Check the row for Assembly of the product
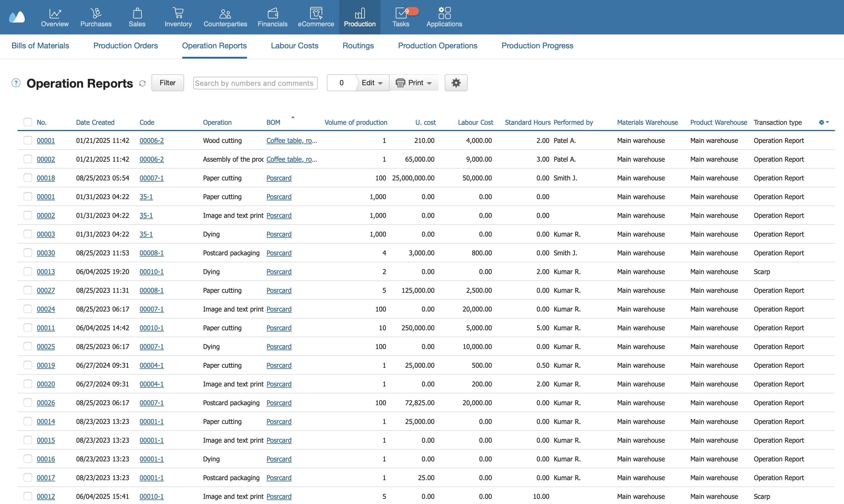 click(28, 159)
